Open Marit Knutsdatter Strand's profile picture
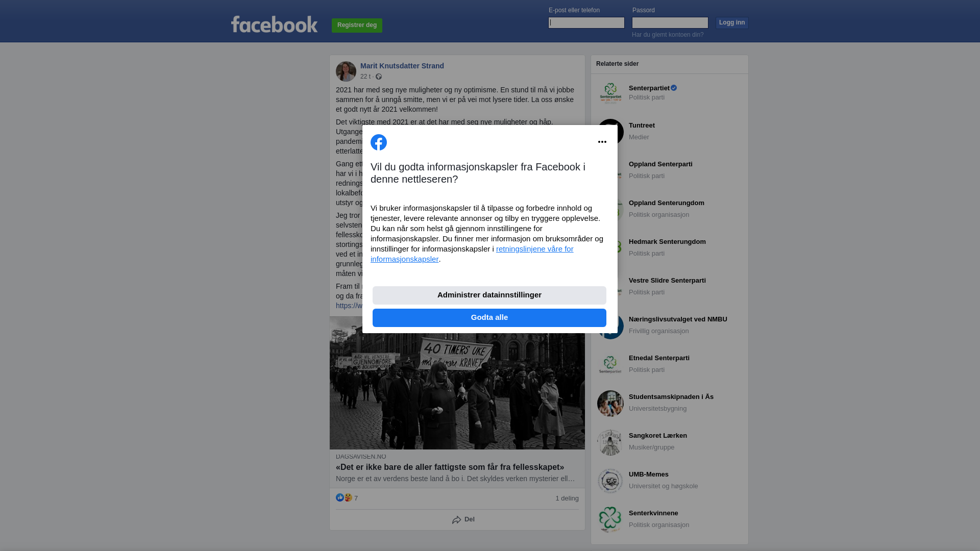Screen dimensions: 980x551 (346, 71)
